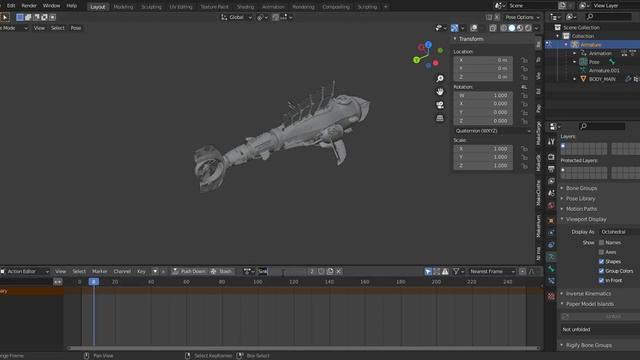This screenshot has width=640, height=360.
Task: Toggle lock on Rotation W field
Action: 524,96
